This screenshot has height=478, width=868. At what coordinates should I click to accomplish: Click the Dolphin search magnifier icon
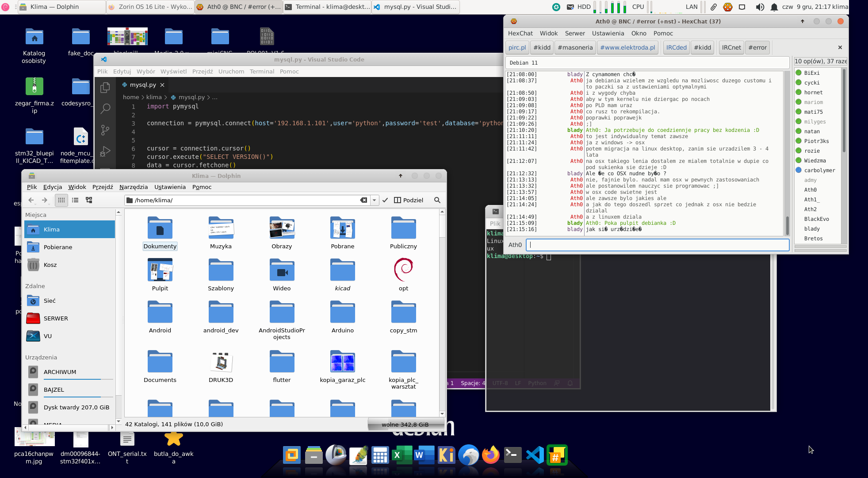click(x=437, y=200)
